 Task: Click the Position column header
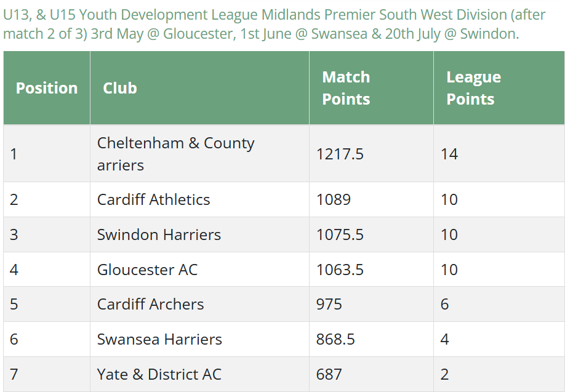pyautogui.click(x=47, y=88)
